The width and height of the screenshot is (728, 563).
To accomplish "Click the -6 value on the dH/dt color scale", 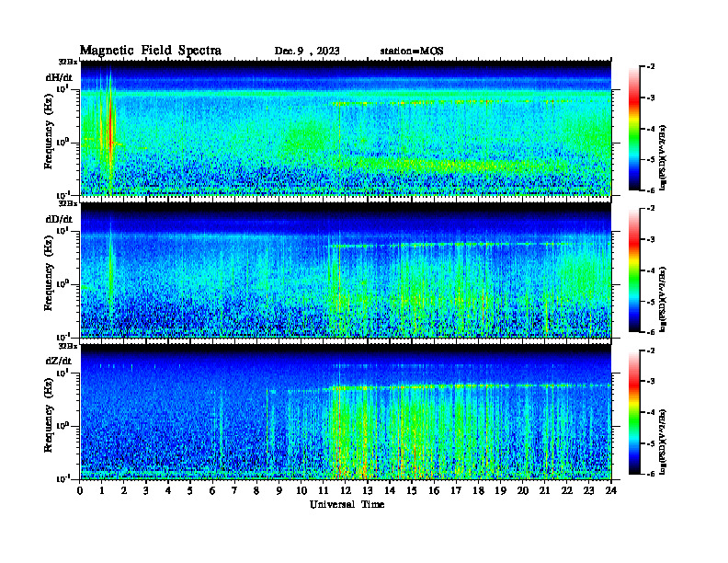I will coord(651,190).
